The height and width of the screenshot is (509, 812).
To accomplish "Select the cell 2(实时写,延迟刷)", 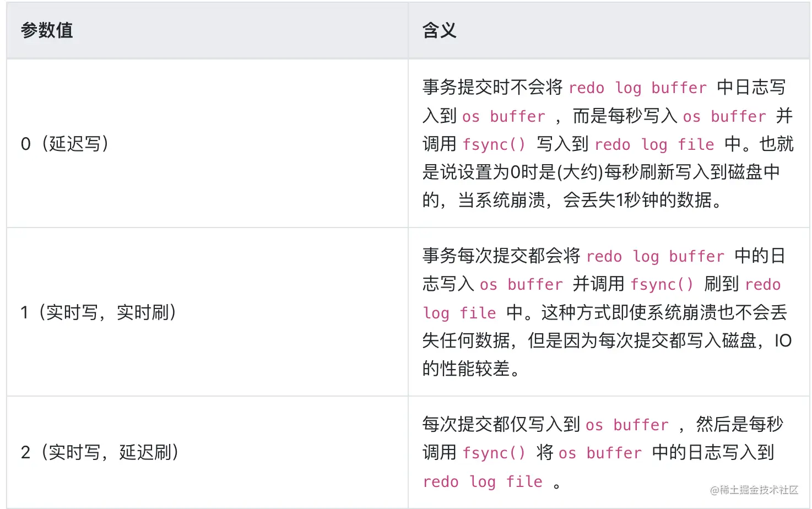I will click(207, 452).
